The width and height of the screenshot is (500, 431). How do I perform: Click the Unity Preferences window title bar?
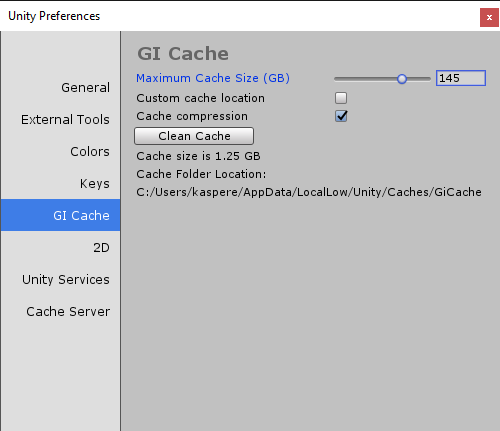pyautogui.click(x=233, y=16)
